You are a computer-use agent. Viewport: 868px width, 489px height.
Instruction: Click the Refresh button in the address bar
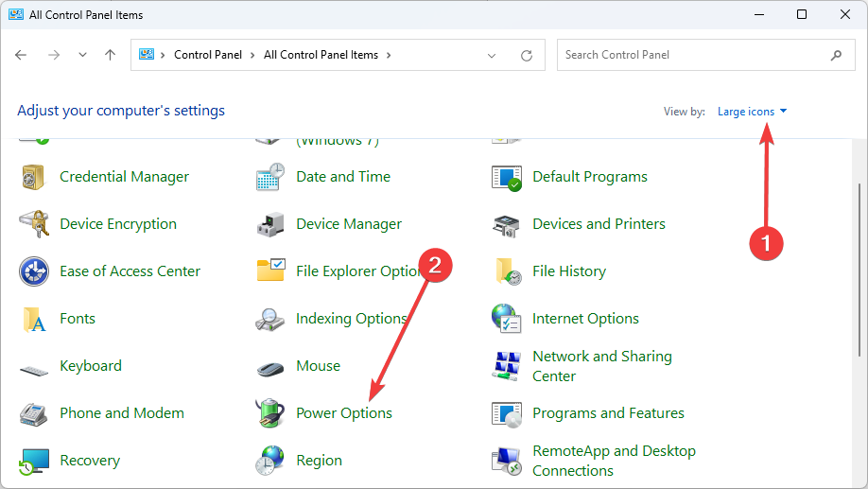click(527, 56)
